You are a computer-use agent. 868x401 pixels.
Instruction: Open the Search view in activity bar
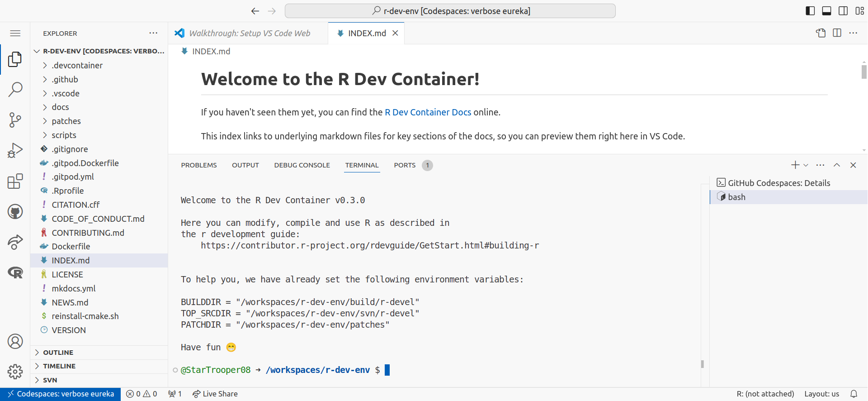tap(15, 89)
